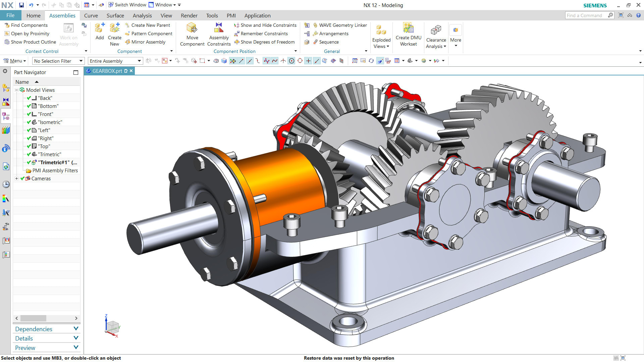The height and width of the screenshot is (362, 644).
Task: Click Show Degrees of Freedom
Action: click(x=267, y=42)
